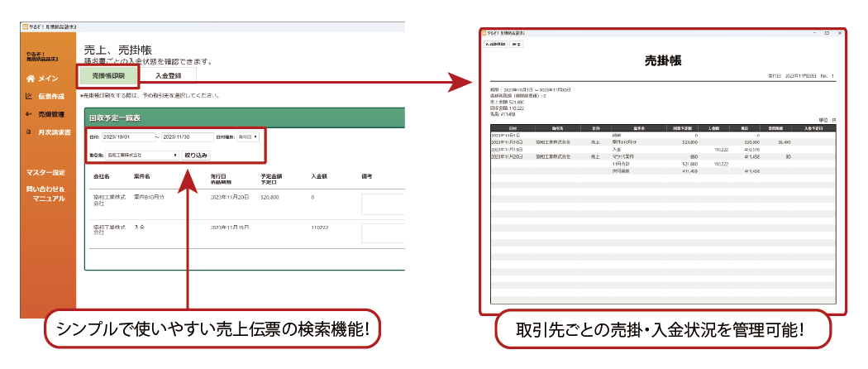Open 売掛管理 in the sidebar

pyautogui.click(x=51, y=115)
